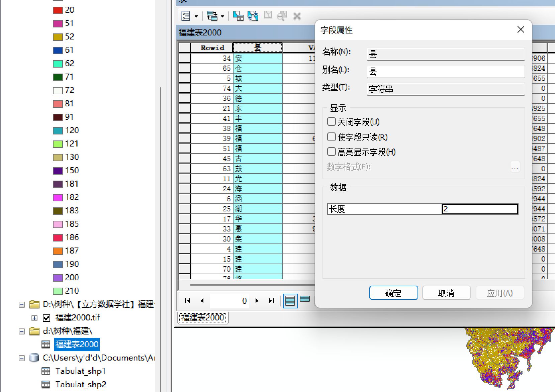Click the Tabulat_shp2 table icon

[x=46, y=384]
